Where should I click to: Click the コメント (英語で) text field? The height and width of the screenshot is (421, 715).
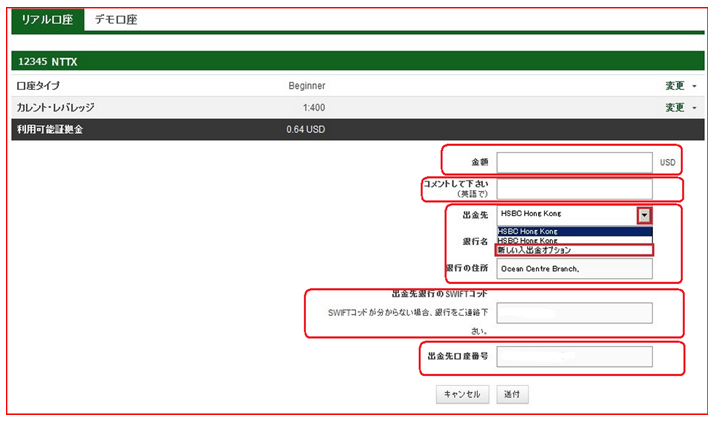coord(574,189)
